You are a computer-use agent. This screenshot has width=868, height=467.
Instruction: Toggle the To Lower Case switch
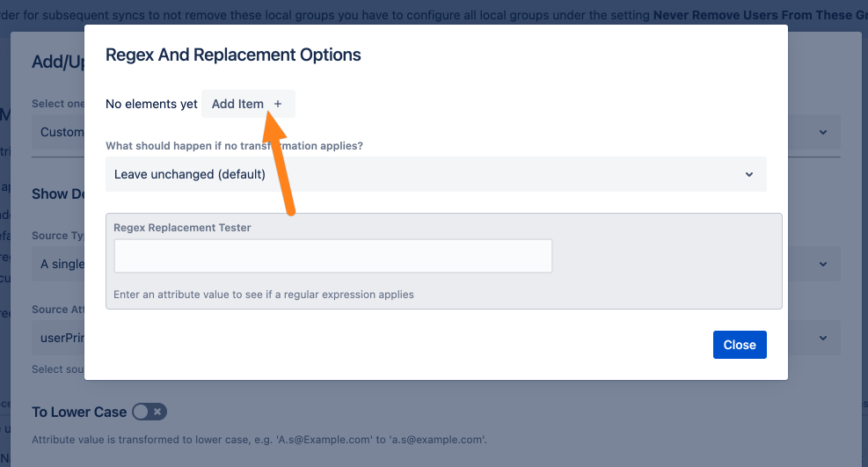[149, 412]
